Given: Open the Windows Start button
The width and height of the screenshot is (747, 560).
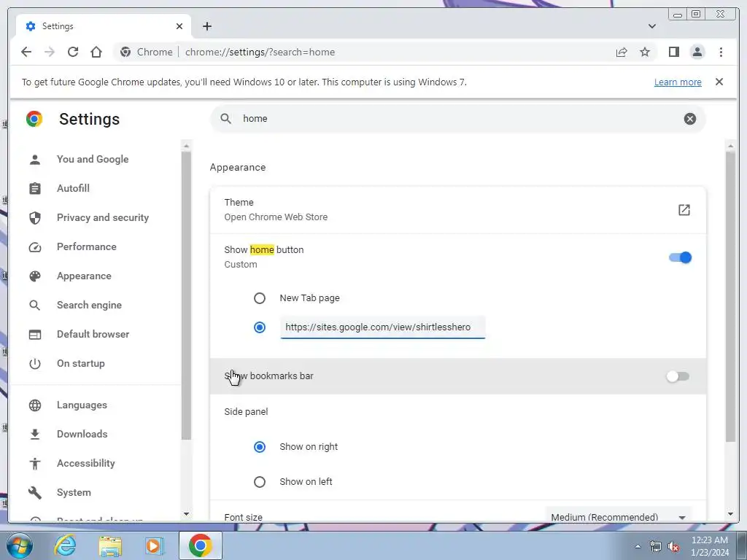Looking at the screenshot, I should click(x=20, y=545).
